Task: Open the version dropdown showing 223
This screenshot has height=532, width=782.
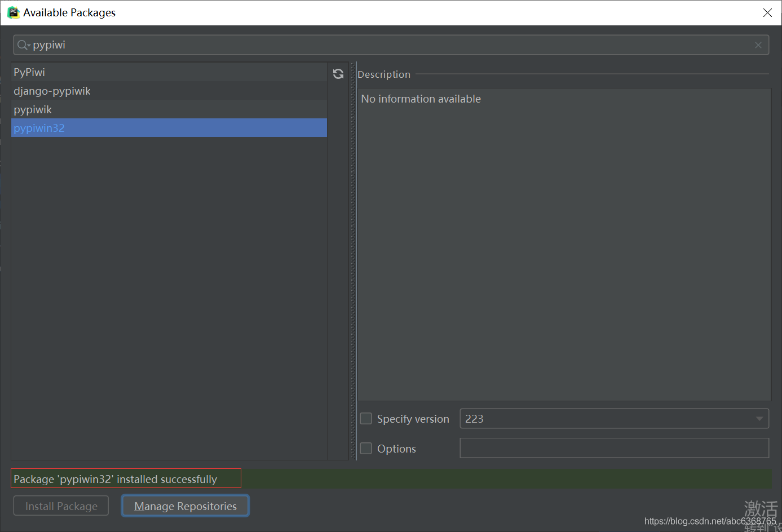Action: [759, 419]
